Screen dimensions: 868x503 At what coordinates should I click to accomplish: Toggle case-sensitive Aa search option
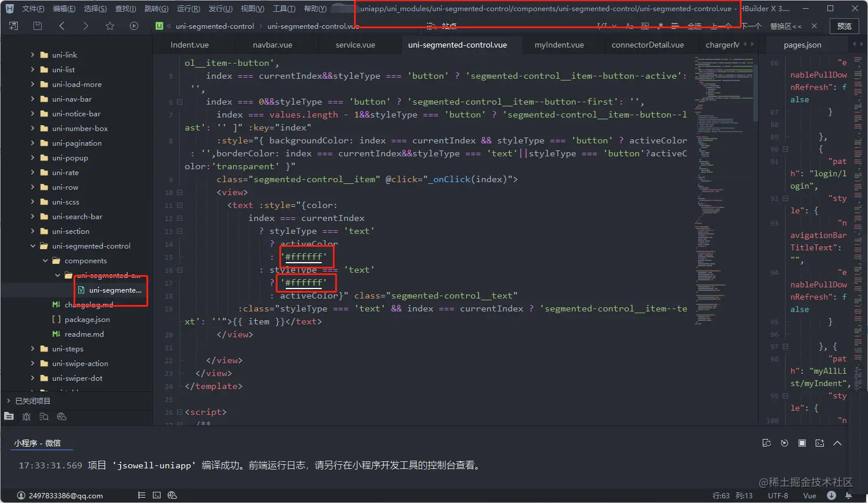[629, 26]
